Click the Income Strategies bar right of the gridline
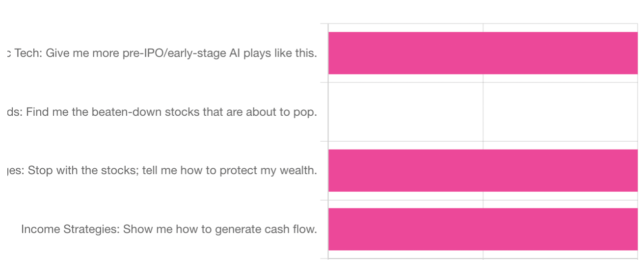 (x=561, y=229)
